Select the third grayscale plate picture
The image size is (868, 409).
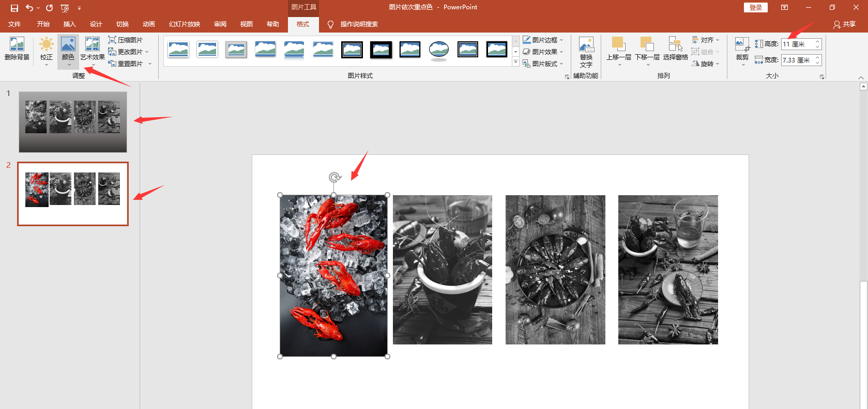click(555, 270)
